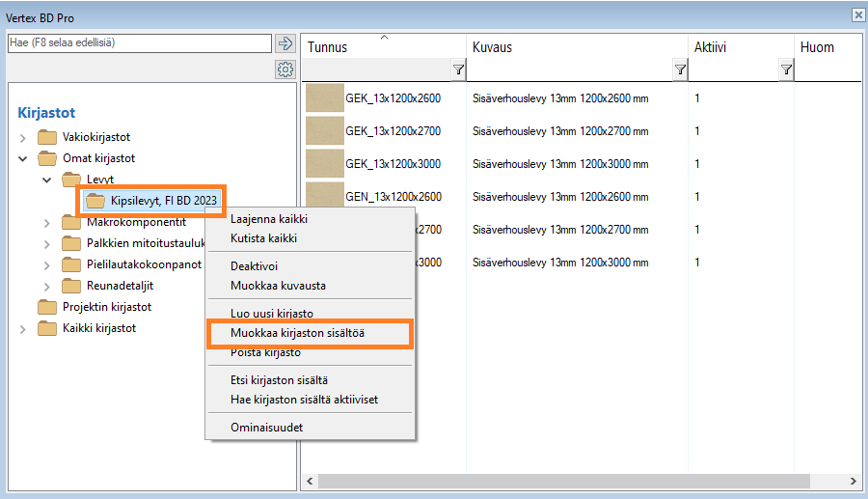Image resolution: width=868 pixels, height=499 pixels.
Task: Select the Kipsilevyt, FI BD 2023 library
Action: [164, 201]
